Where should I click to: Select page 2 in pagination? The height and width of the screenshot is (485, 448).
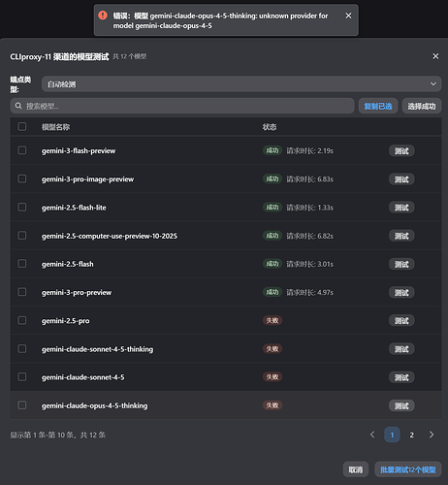[x=412, y=435]
